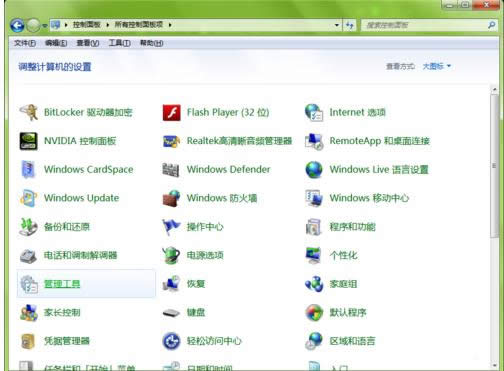Click the 个性化 text label
The height and width of the screenshot is (371, 504).
click(x=343, y=255)
